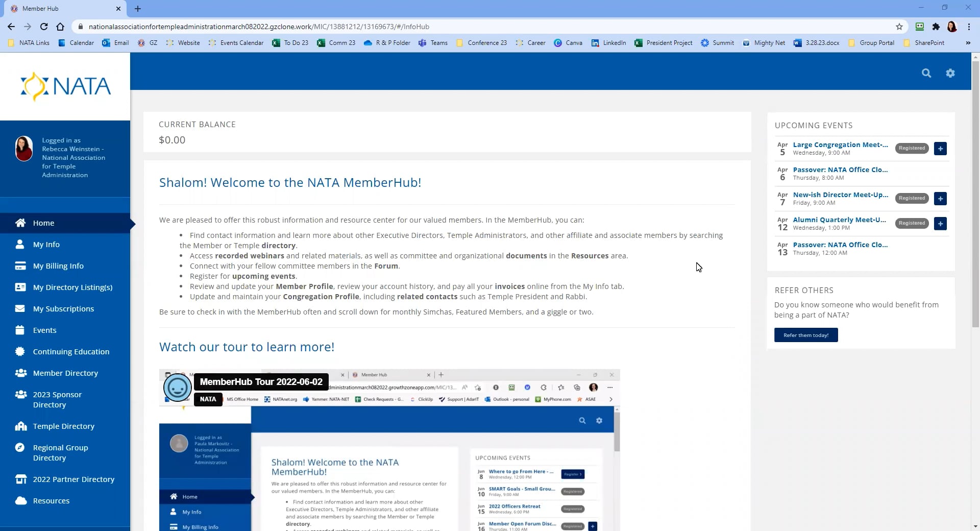Switch to the Member Hub browser tab
980x531 pixels.
coord(41,9)
